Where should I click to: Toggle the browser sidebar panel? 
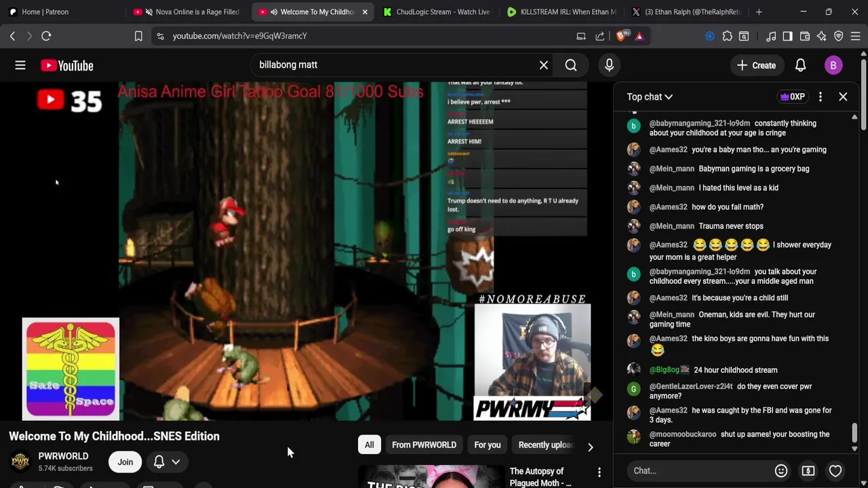click(x=787, y=36)
